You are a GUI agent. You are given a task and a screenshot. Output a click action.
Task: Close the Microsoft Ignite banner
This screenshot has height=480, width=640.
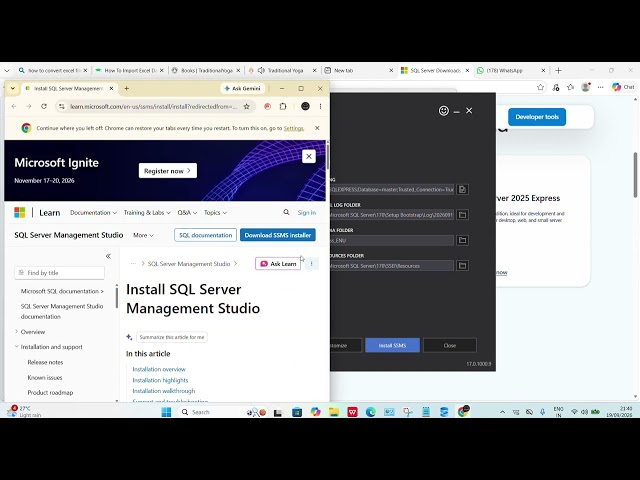(x=309, y=156)
